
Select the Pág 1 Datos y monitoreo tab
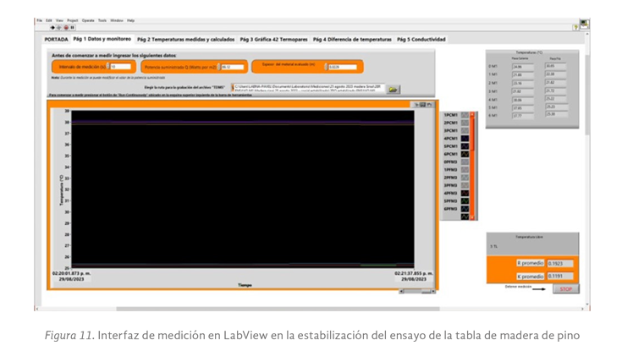coord(102,39)
